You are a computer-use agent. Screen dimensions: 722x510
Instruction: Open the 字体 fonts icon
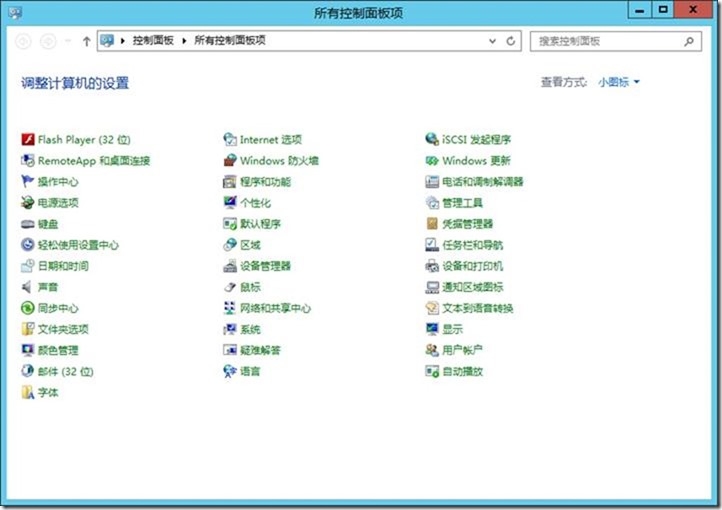coord(28,393)
